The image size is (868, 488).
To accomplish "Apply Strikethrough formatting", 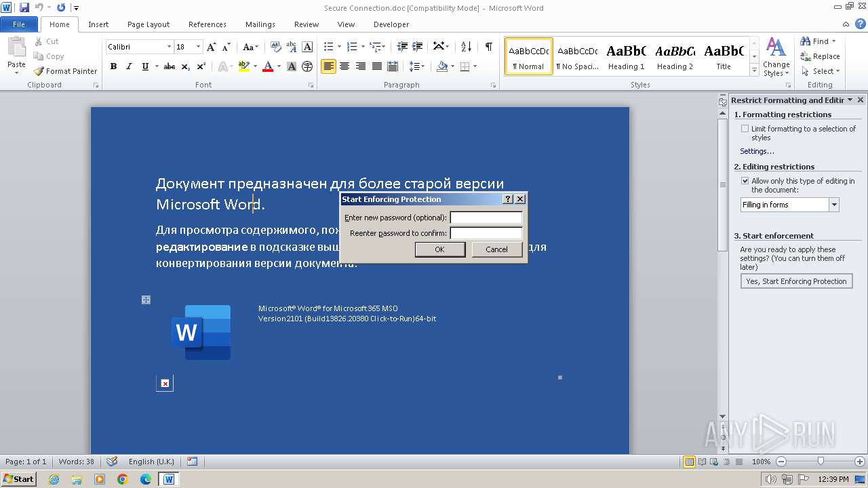I will 170,66.
